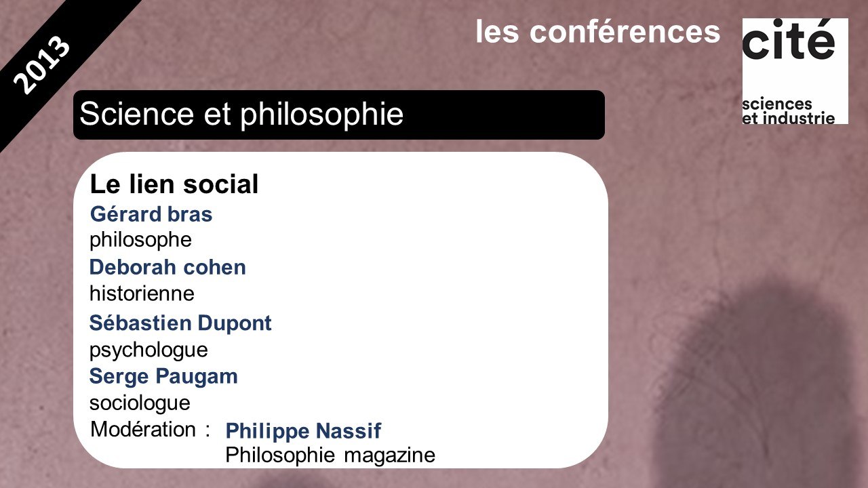
Task: Select the name Serge Paugam
Action: tap(163, 376)
